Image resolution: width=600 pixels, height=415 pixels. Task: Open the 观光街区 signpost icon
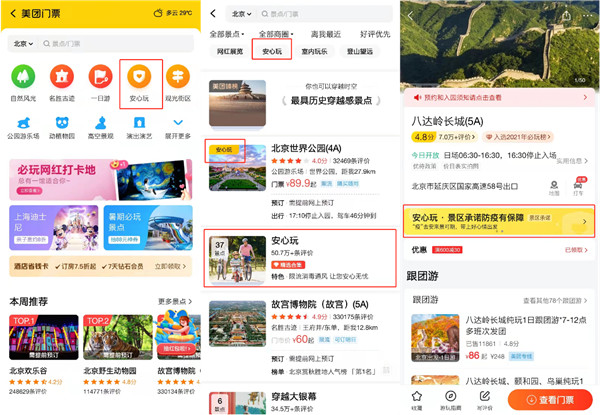pos(177,77)
